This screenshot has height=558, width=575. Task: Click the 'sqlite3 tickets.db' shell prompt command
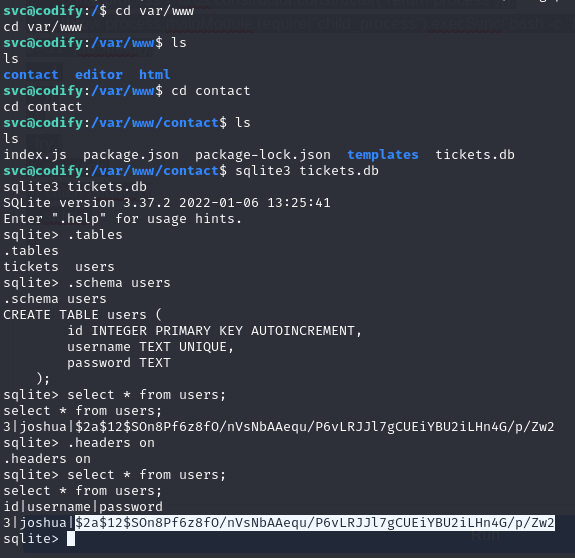pos(191,171)
